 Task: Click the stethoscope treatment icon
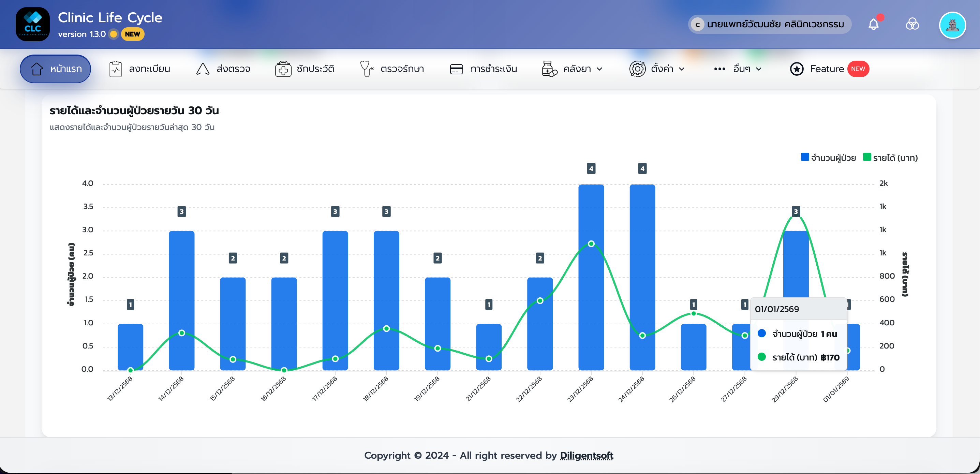tap(366, 69)
